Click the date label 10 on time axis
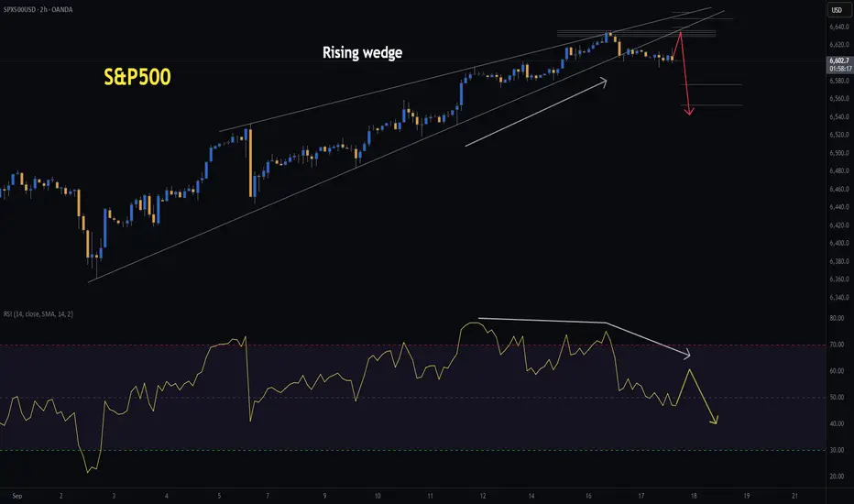Screen dimensions: 854x504 point(378,496)
